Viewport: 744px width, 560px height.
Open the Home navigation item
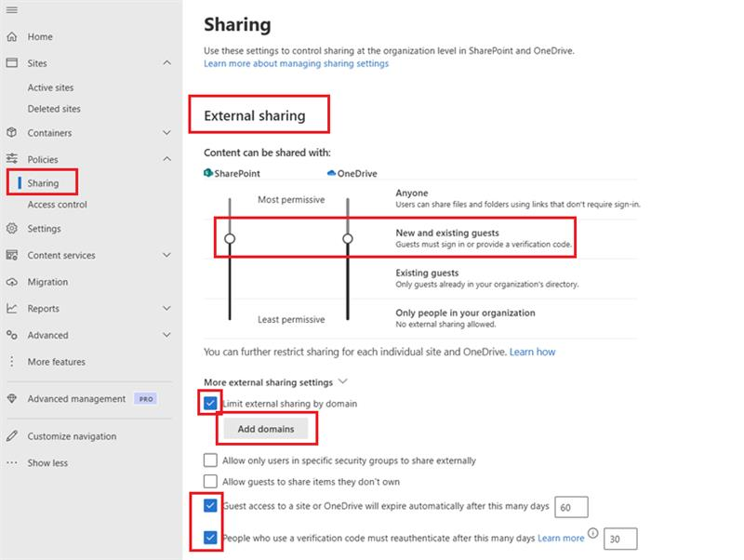pos(40,36)
